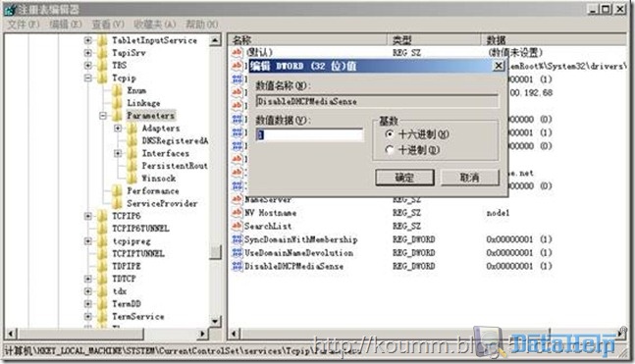635x364 pixels.
Task: Select the Performance folder icon
Action: pos(118,190)
